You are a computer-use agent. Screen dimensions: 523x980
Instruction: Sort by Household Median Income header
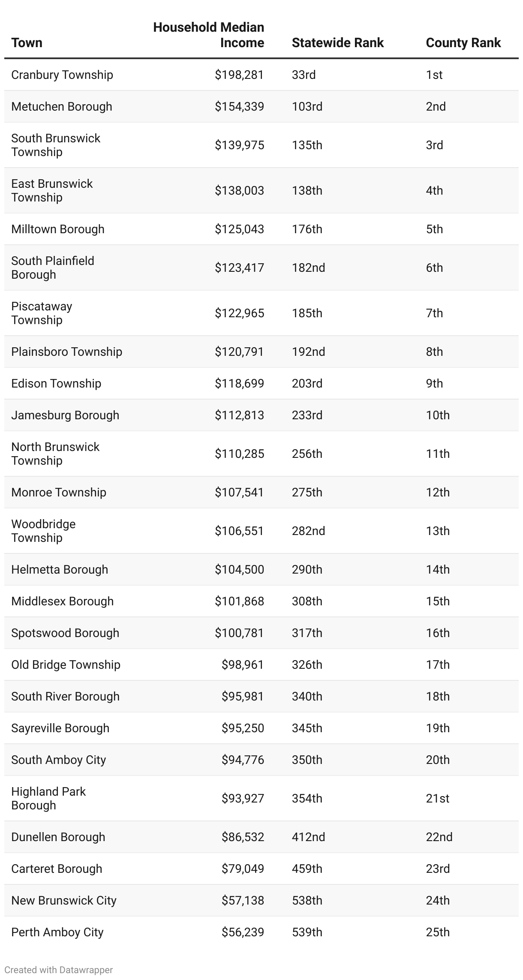(209, 35)
